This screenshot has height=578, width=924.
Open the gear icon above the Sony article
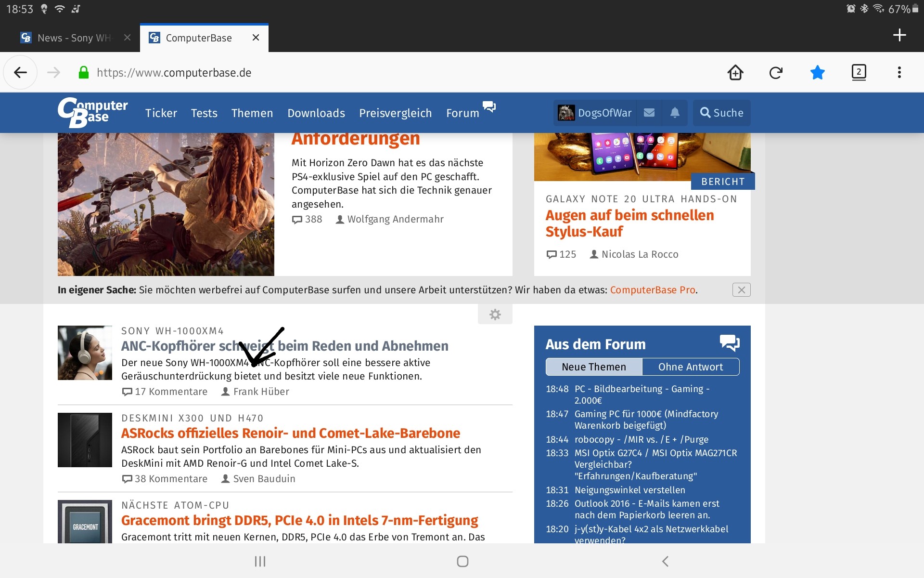[x=495, y=315]
